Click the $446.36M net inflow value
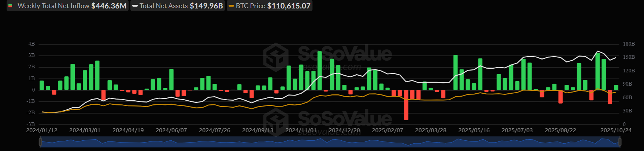 [x=109, y=6]
